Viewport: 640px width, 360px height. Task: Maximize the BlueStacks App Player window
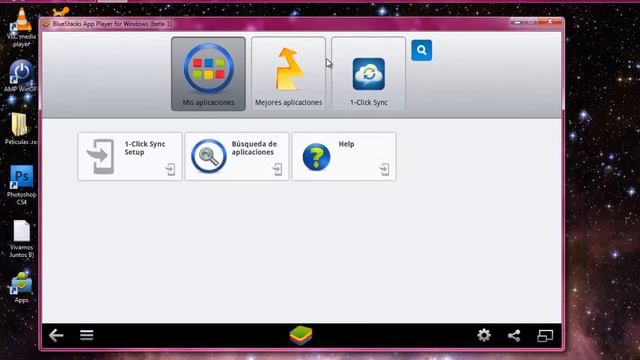531,22
